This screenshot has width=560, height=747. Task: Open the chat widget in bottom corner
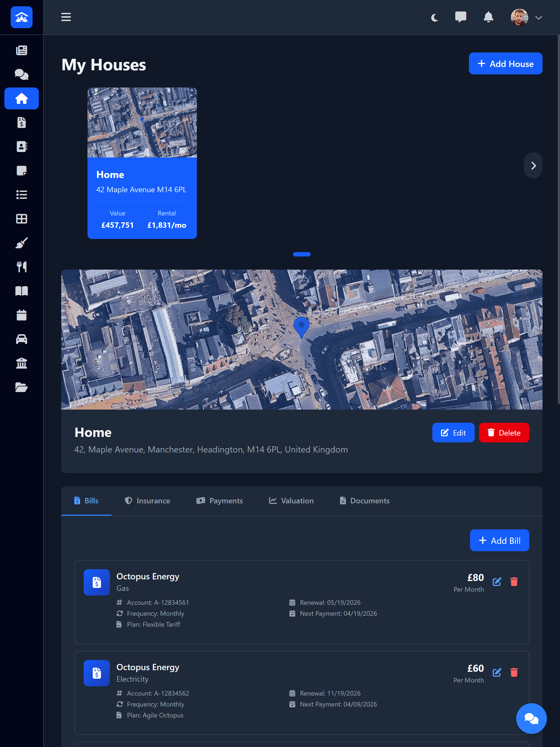click(531, 718)
